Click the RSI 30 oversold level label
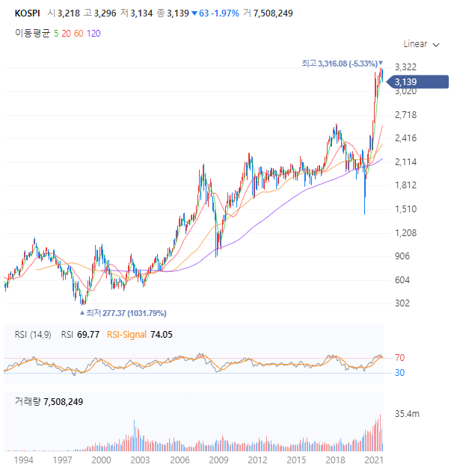Screen dimensions: 454x476 click(399, 373)
